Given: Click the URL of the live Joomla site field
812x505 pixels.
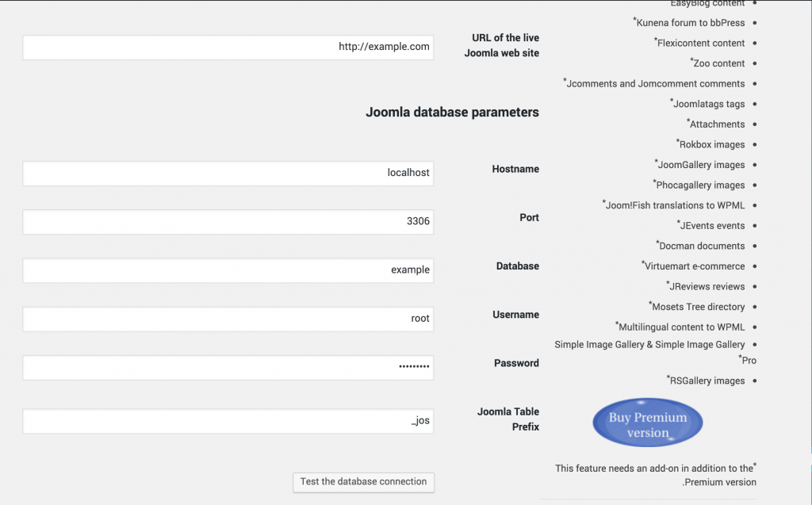Looking at the screenshot, I should [228, 47].
